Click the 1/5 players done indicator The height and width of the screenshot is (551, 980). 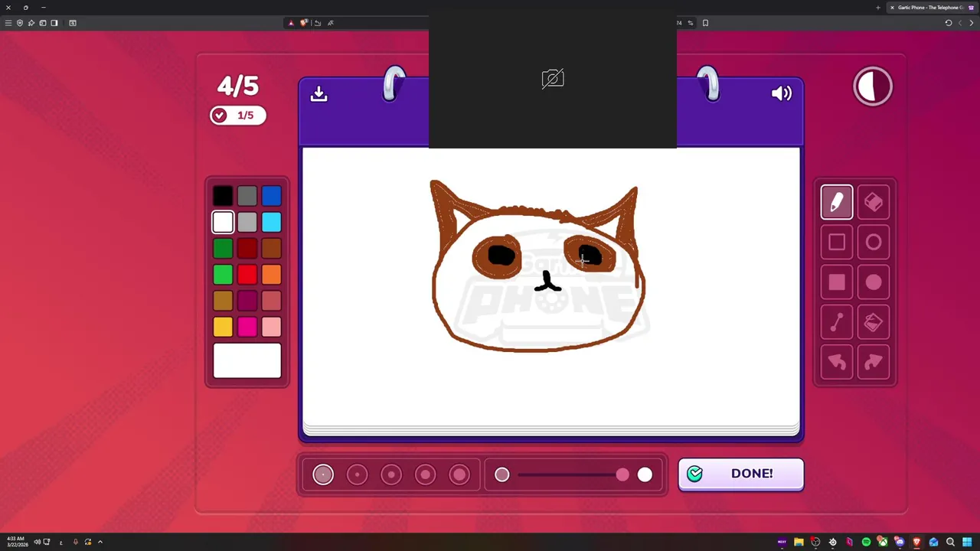pos(238,116)
